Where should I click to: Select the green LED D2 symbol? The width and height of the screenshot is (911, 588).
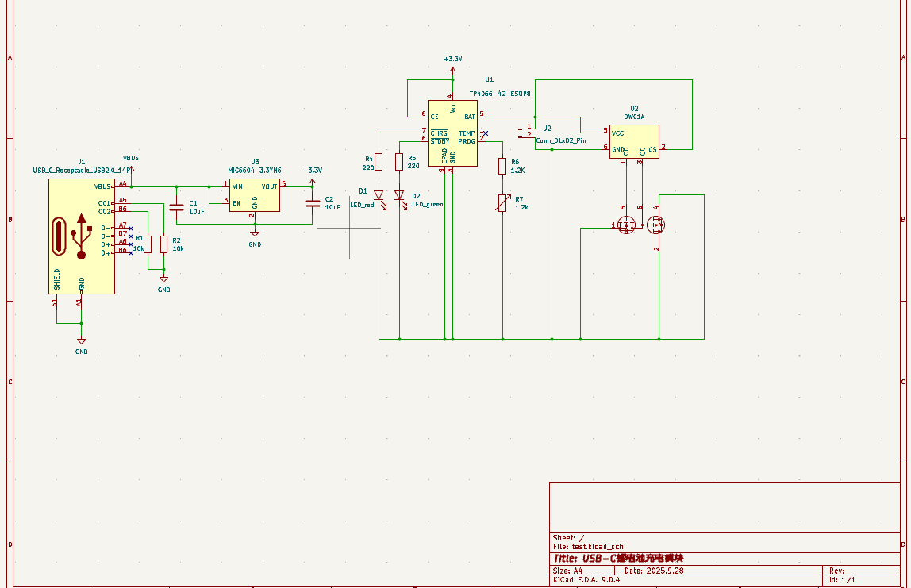[399, 195]
